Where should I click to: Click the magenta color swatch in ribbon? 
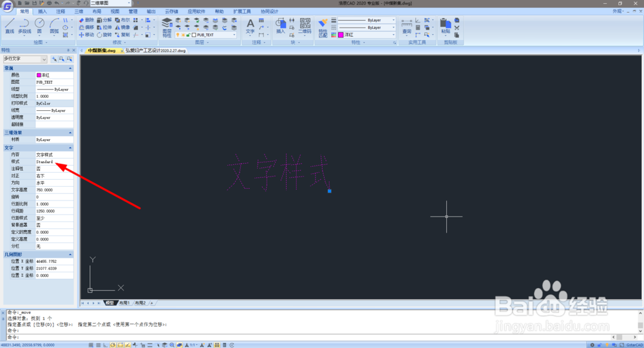[x=341, y=35]
